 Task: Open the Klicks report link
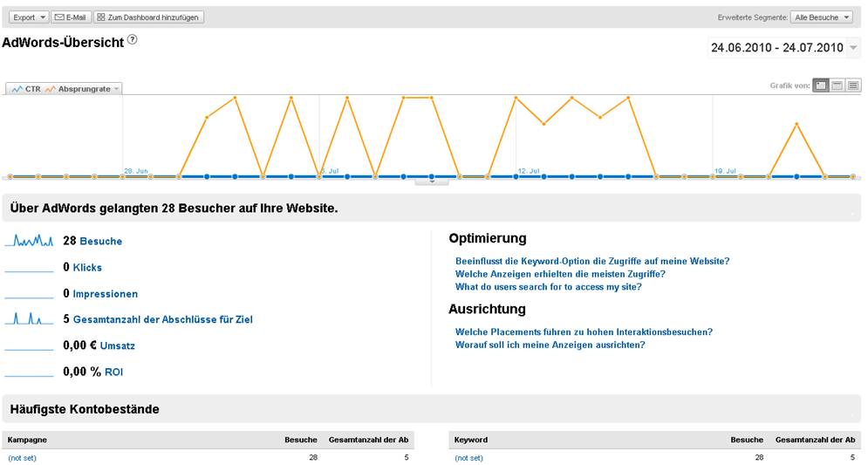[87, 267]
